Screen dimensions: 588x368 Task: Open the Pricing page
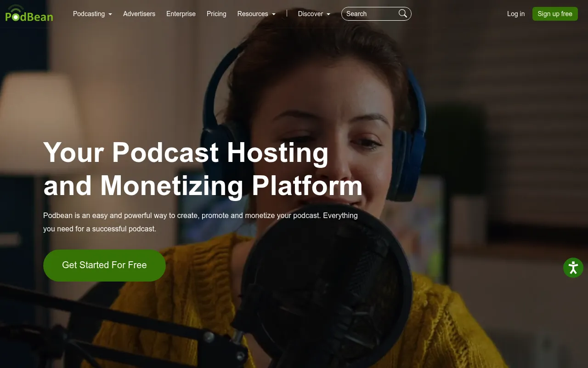click(x=216, y=14)
